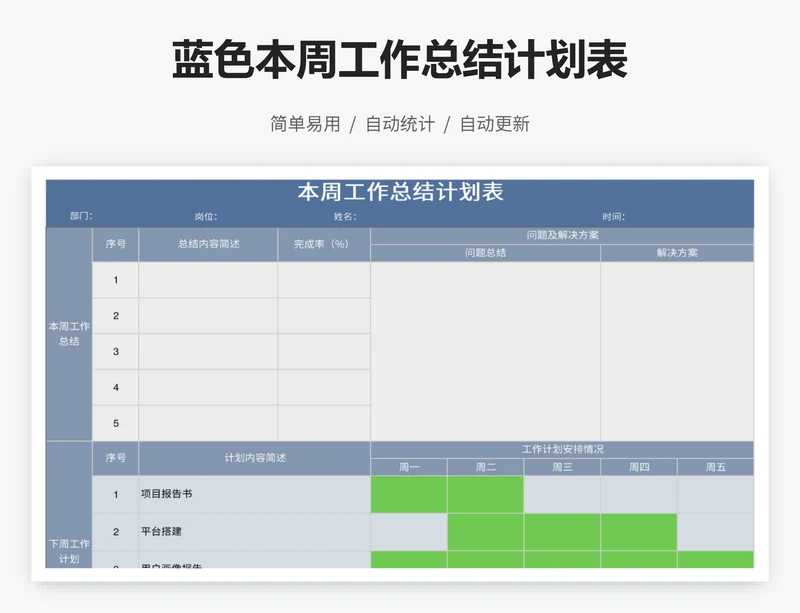Click the 姓名: field label
The image size is (800, 613).
(345, 216)
